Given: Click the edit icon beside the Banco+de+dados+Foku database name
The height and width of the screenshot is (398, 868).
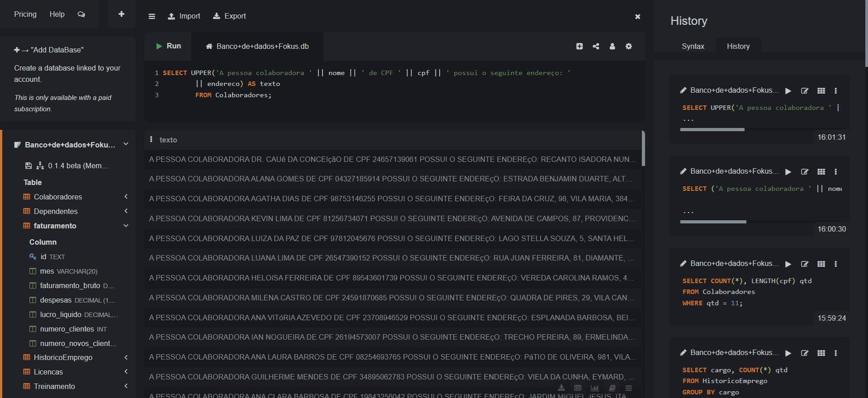Looking at the screenshot, I should pos(17,145).
